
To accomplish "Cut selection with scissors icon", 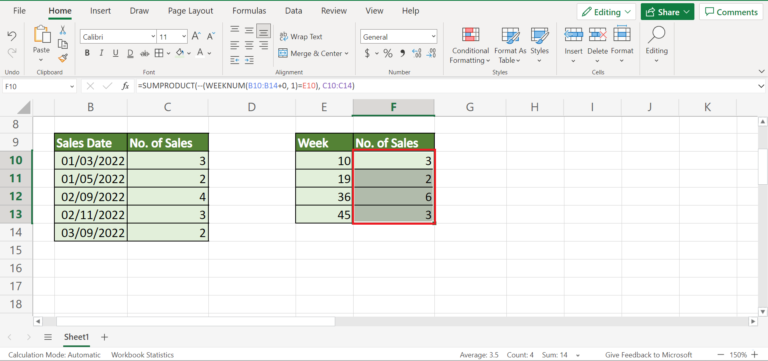I will pyautogui.click(x=63, y=30).
